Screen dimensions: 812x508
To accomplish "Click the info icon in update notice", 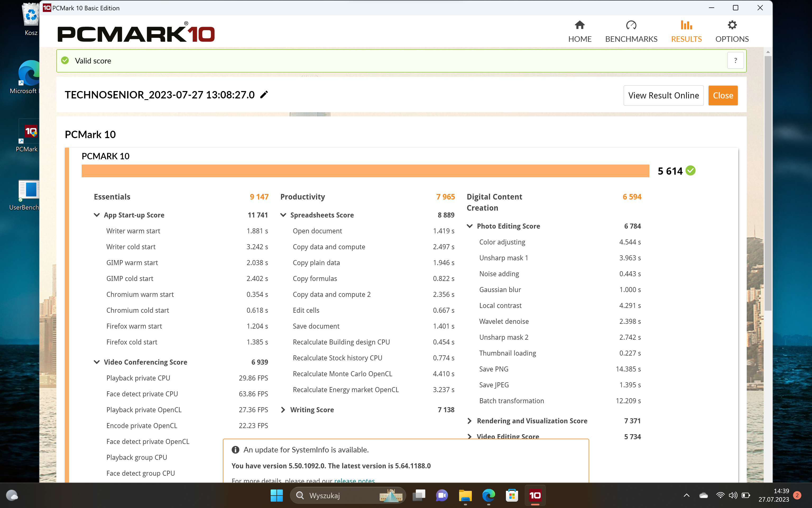I will (236, 450).
